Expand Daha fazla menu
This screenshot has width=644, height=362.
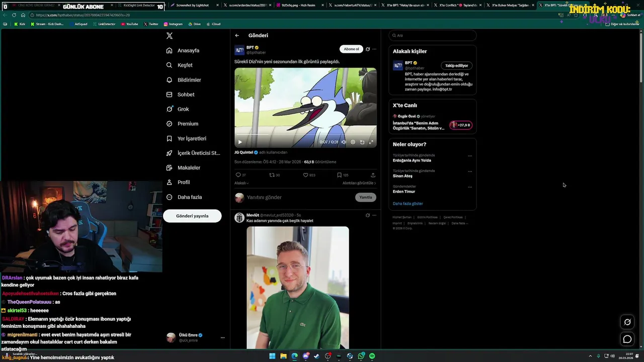click(184, 197)
